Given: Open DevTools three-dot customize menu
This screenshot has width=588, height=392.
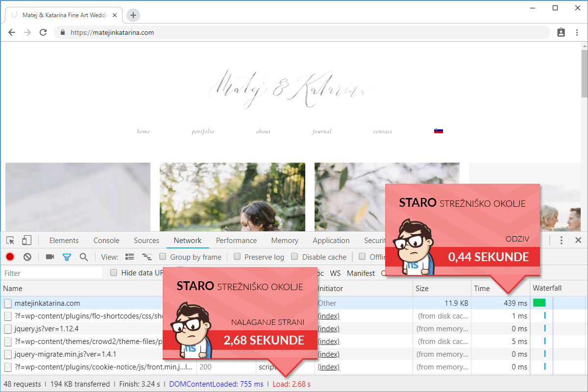Looking at the screenshot, I should point(562,240).
